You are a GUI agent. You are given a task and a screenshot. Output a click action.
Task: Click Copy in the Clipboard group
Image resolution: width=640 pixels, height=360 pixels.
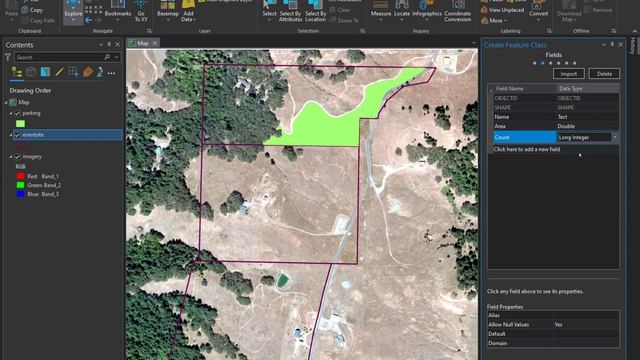click(x=32, y=10)
